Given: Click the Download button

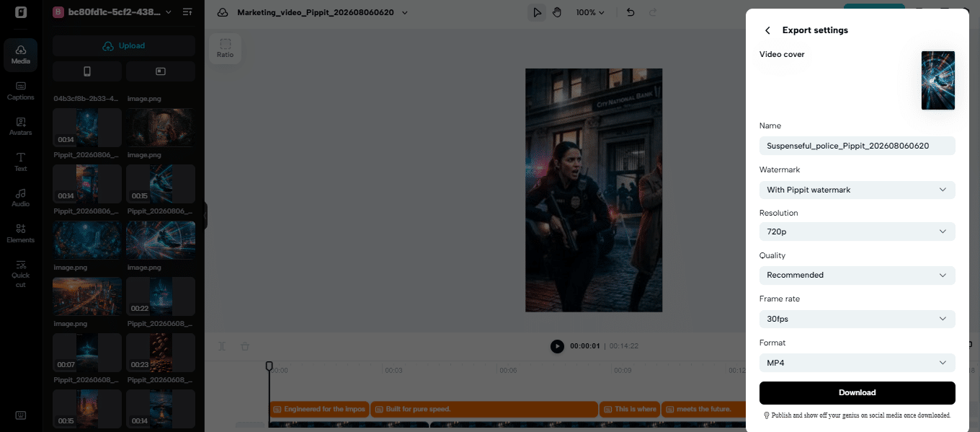Looking at the screenshot, I should tap(857, 393).
